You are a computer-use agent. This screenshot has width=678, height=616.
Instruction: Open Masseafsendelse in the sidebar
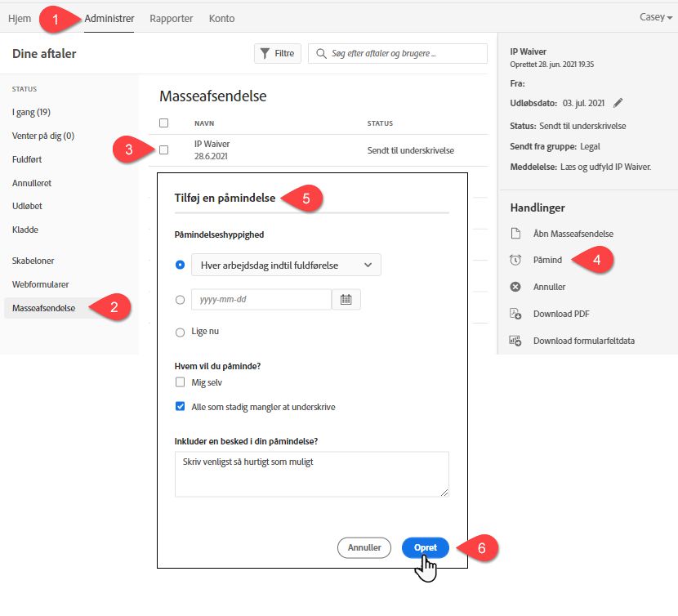tap(43, 308)
